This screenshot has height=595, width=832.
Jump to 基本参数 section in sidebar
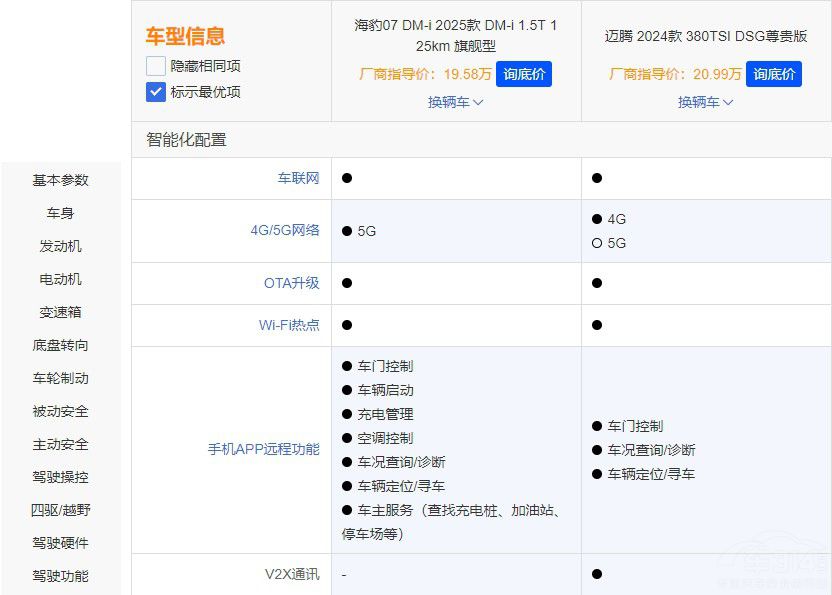(60, 180)
